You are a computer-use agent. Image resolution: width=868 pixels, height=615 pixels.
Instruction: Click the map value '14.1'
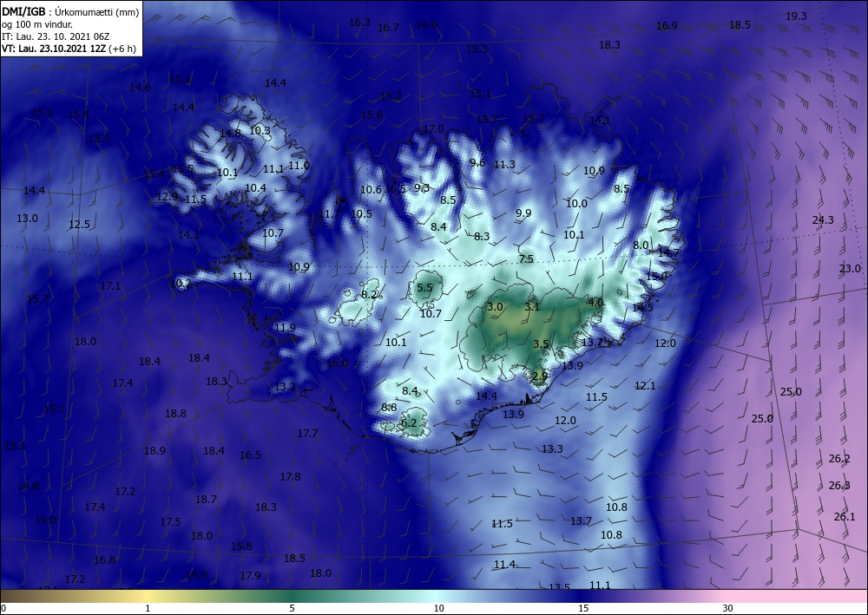click(600, 120)
